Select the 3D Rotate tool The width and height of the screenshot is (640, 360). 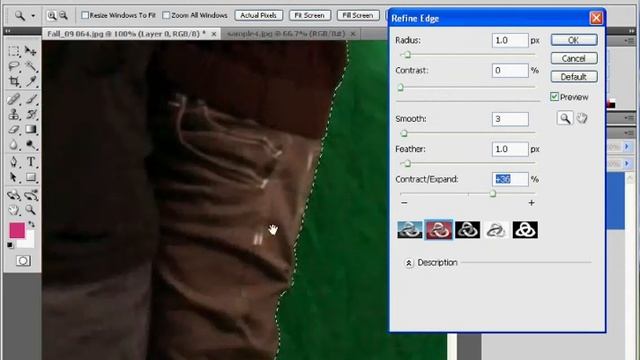pyautogui.click(x=14, y=195)
